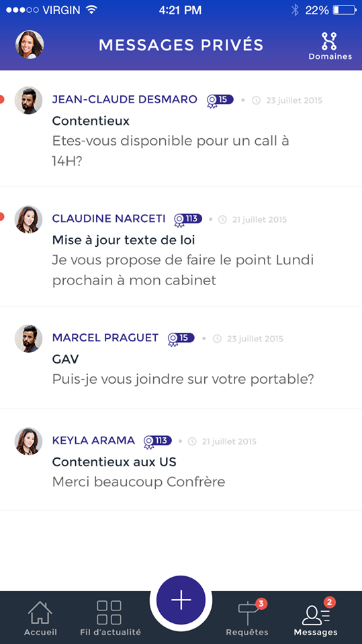The width and height of the screenshot is (362, 644).
Task: Open the Domaines icon in header
Action: [330, 46]
